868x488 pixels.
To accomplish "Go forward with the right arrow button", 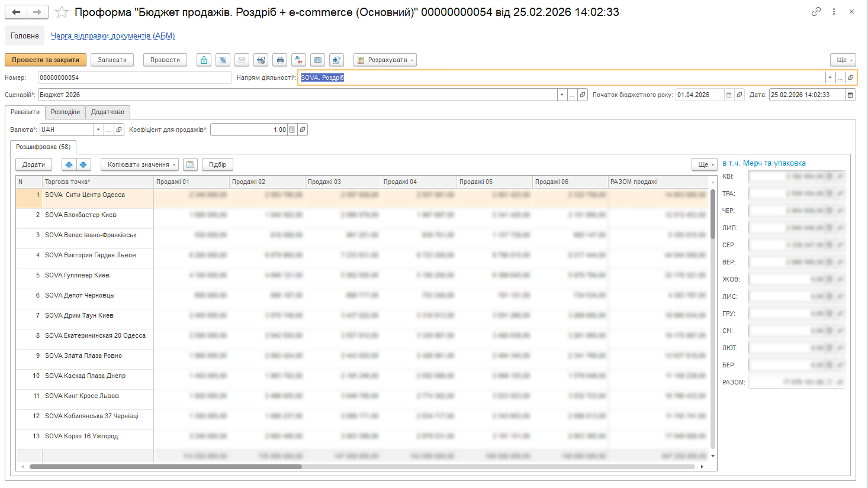I will [x=37, y=12].
